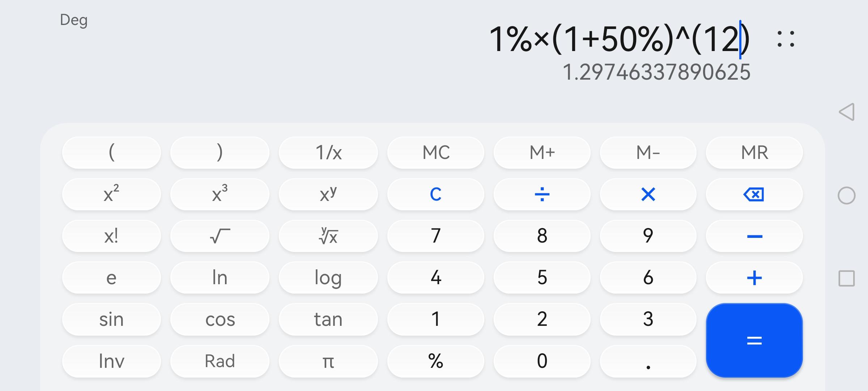Open the four-dot menu icon

tap(786, 39)
